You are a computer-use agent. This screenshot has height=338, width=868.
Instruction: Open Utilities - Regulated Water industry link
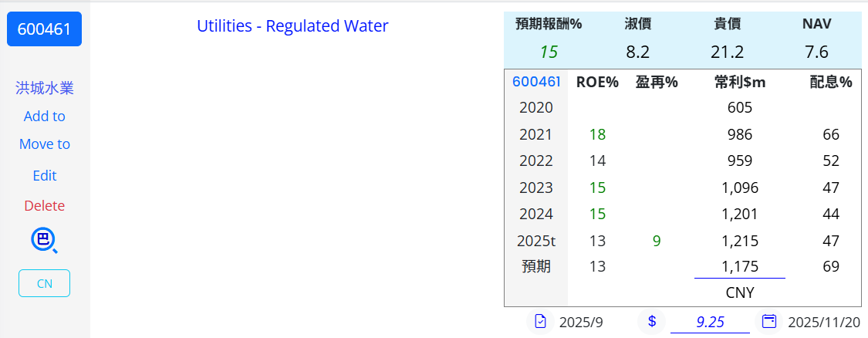292,26
